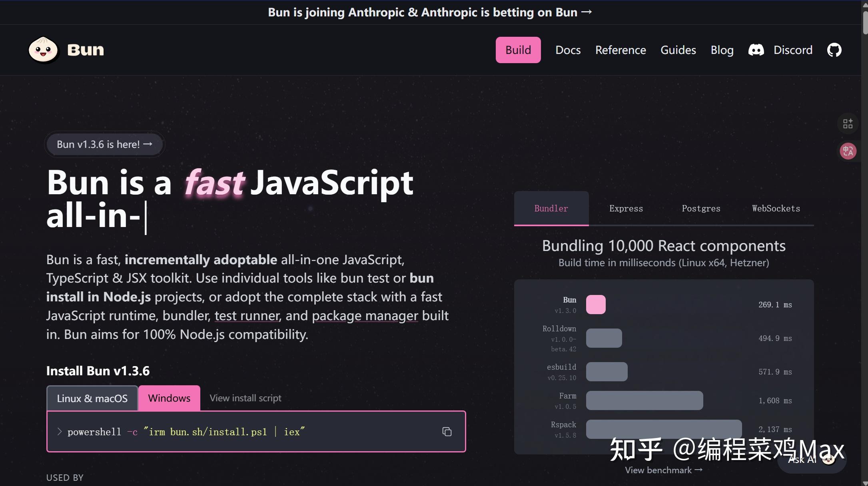
Task: Copy the PowerShell install command
Action: [x=447, y=432]
